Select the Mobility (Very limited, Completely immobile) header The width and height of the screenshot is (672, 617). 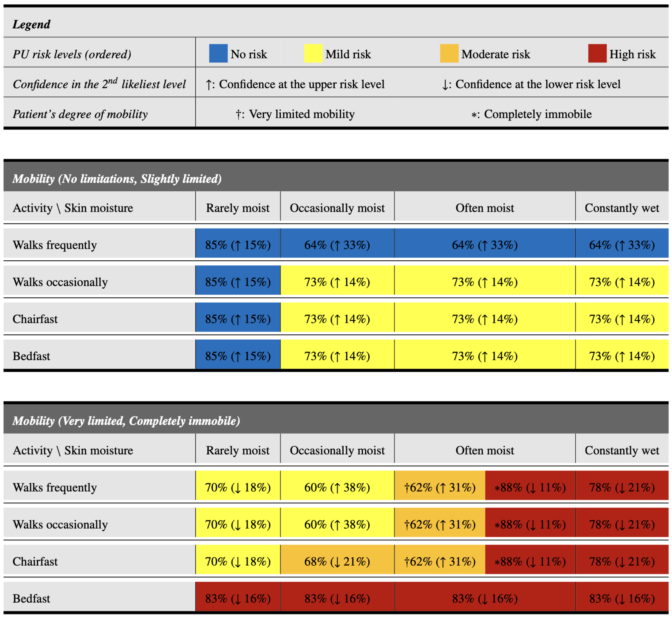(126, 421)
